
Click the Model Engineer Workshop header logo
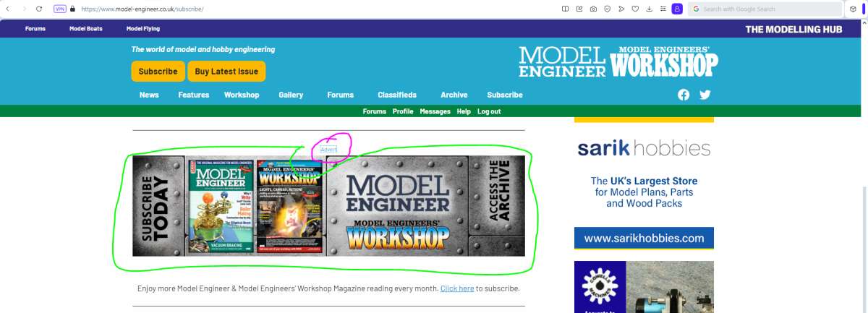(618, 61)
